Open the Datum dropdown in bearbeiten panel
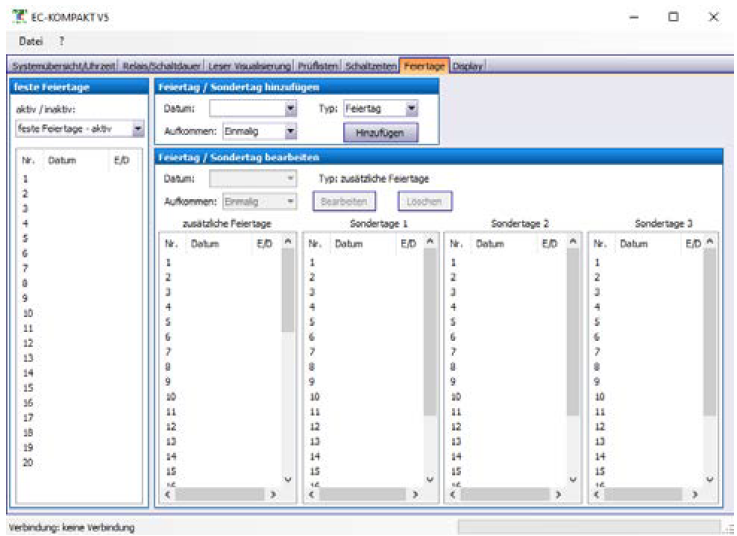This screenshot has width=737, height=536. point(290,179)
